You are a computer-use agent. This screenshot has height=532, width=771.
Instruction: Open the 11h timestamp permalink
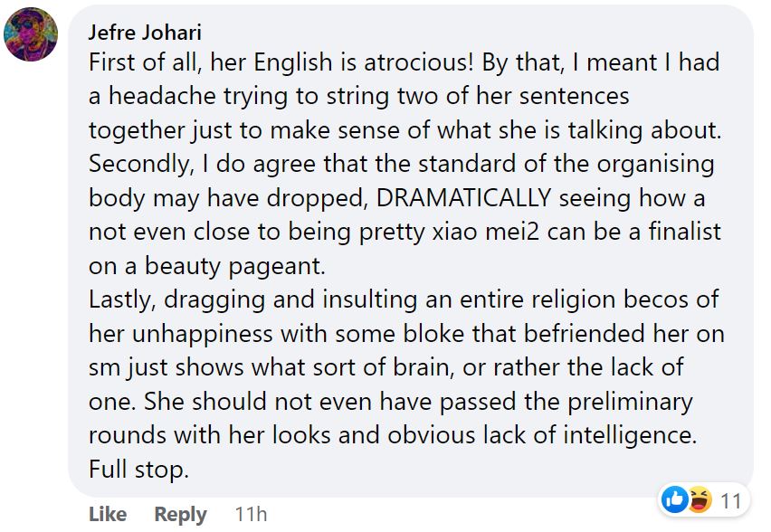[251, 514]
